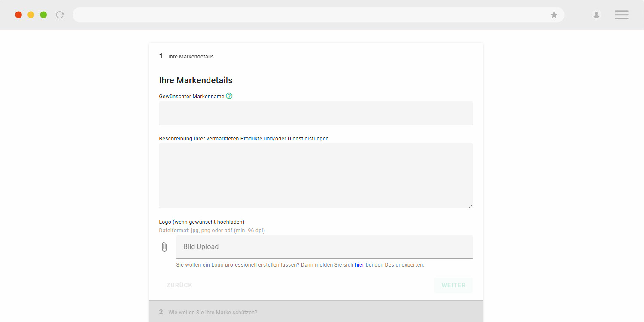Expand step 2 'Wie wollen Sie ihre Marke schützen?'
The height and width of the screenshot is (322, 644).
(316, 312)
